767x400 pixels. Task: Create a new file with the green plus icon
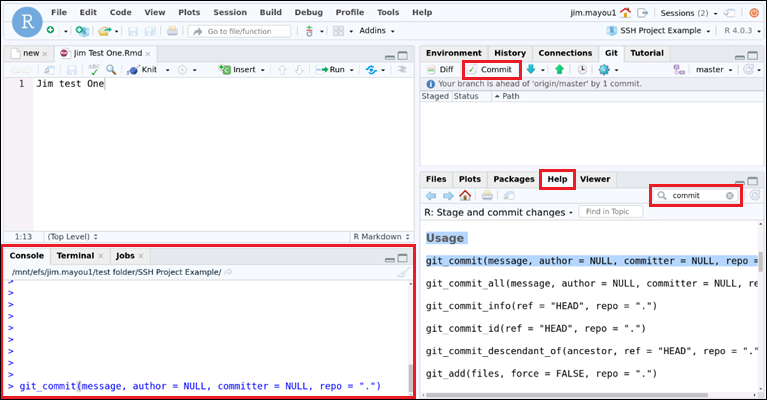[50, 30]
